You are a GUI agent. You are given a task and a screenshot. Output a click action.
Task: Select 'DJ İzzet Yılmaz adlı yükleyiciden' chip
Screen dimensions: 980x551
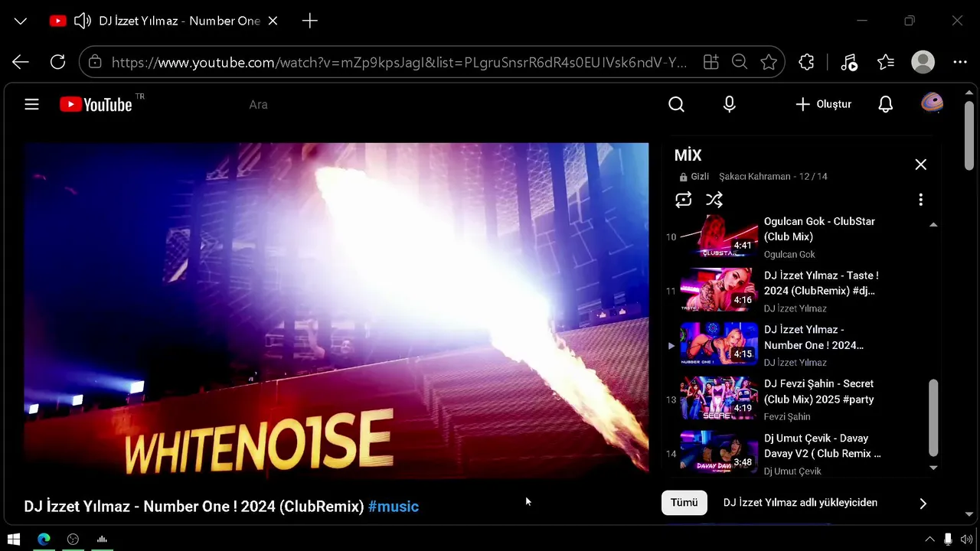[x=800, y=503]
